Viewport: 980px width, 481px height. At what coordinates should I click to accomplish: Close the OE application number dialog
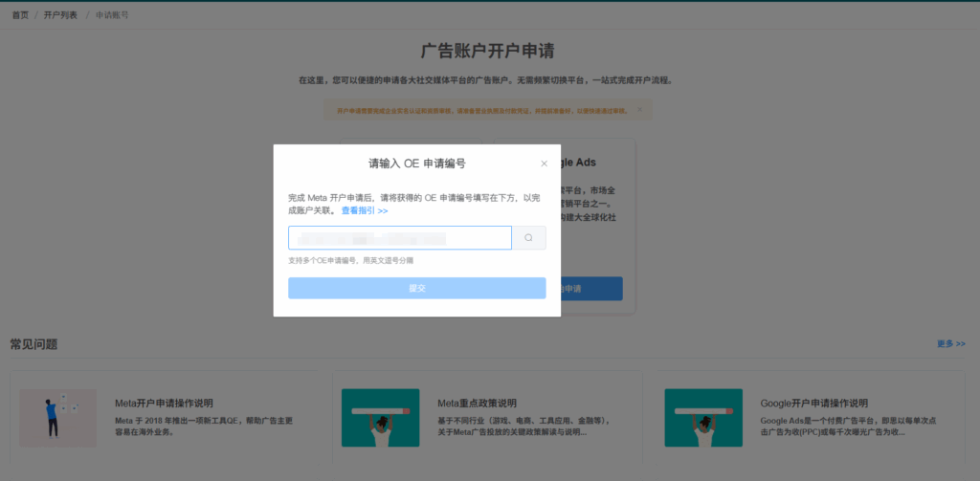coord(544,164)
